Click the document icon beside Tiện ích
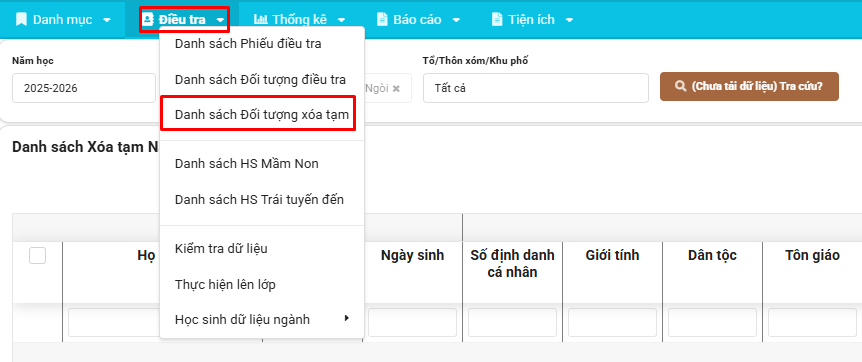This screenshot has height=362, width=862. point(497,20)
